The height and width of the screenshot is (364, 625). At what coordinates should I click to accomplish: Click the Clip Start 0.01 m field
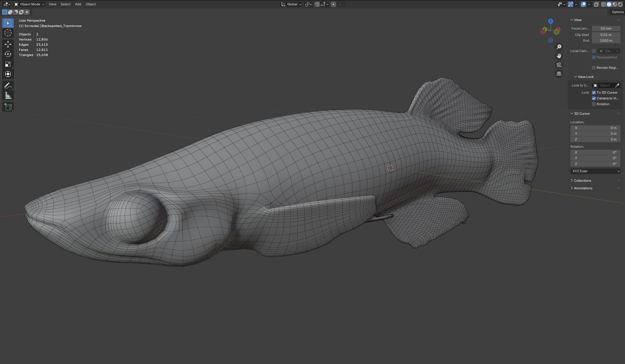(x=606, y=35)
